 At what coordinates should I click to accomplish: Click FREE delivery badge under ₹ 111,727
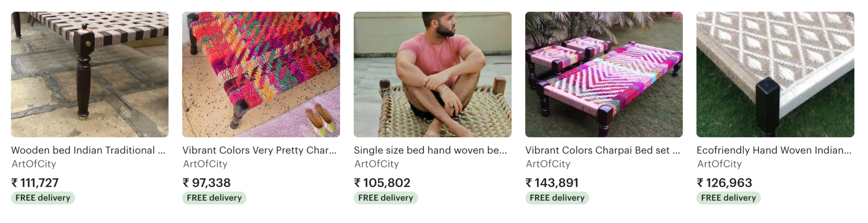pyautogui.click(x=43, y=198)
